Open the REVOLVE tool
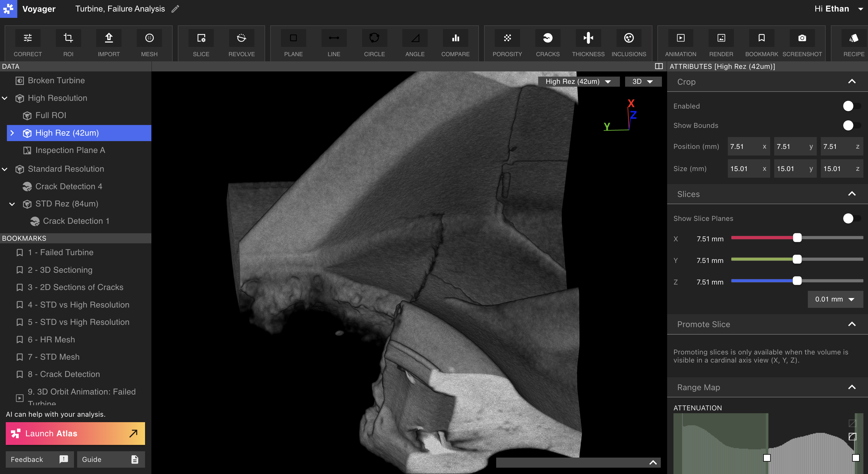Image resolution: width=868 pixels, height=474 pixels. pyautogui.click(x=241, y=43)
